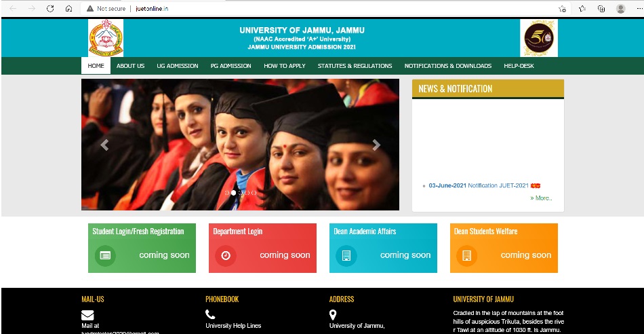Click the Mail-Us envelope icon
This screenshot has width=644, height=334.
pyautogui.click(x=87, y=316)
